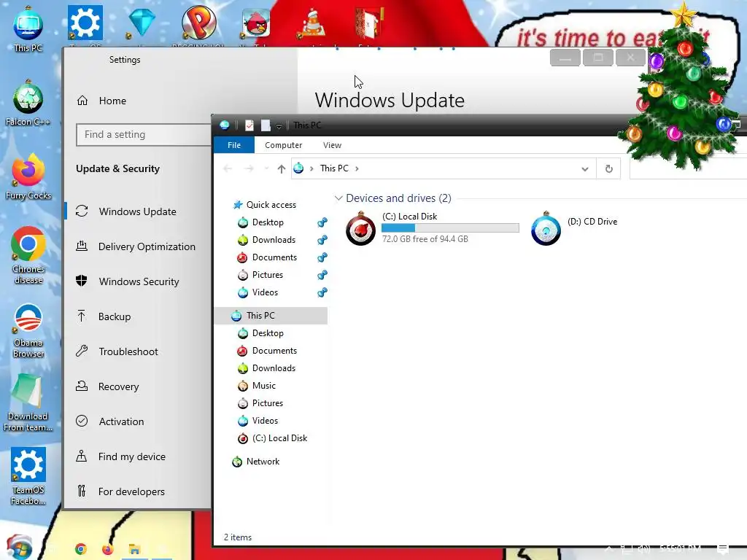Viewport: 747px width, 560px height.
Task: Select Downloads under This PC tree
Action: (x=274, y=368)
